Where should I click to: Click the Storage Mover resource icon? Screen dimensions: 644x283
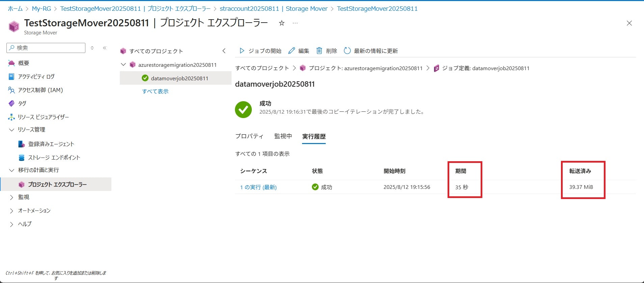pyautogui.click(x=14, y=26)
